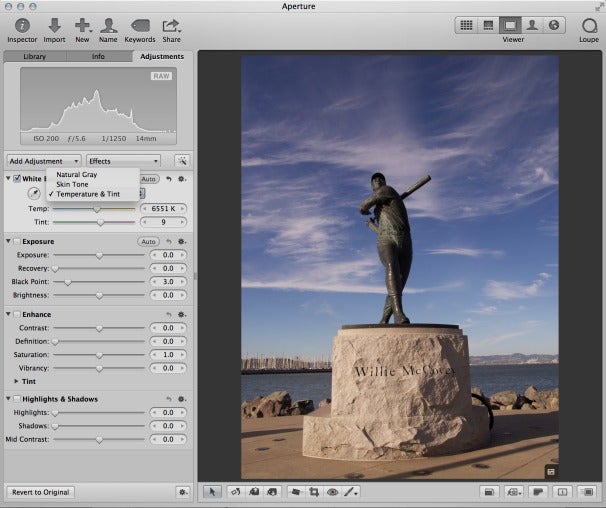The height and width of the screenshot is (508, 606).
Task: Open the Exposure gear action menu
Action: coord(182,242)
